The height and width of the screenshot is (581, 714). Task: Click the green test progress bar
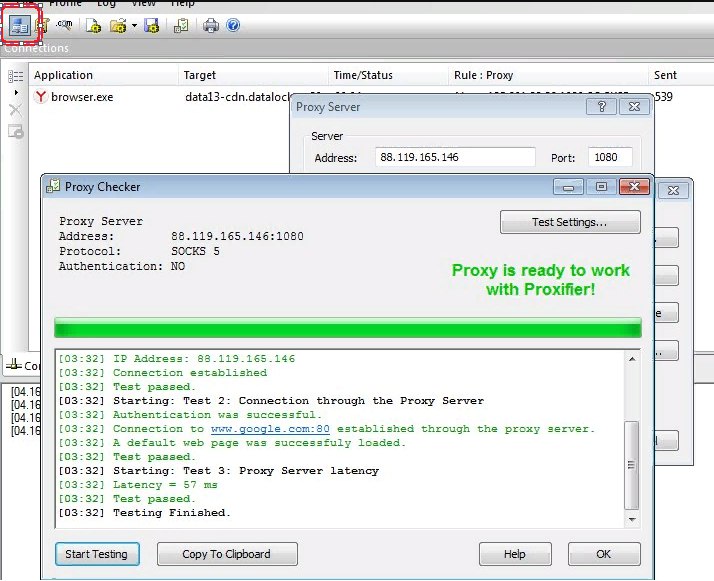[348, 327]
